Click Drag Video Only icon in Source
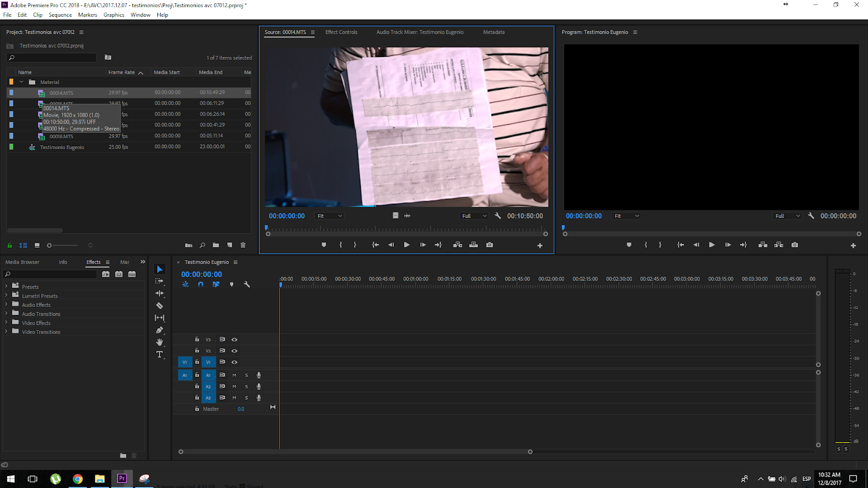The width and height of the screenshot is (868, 488). 395,215
